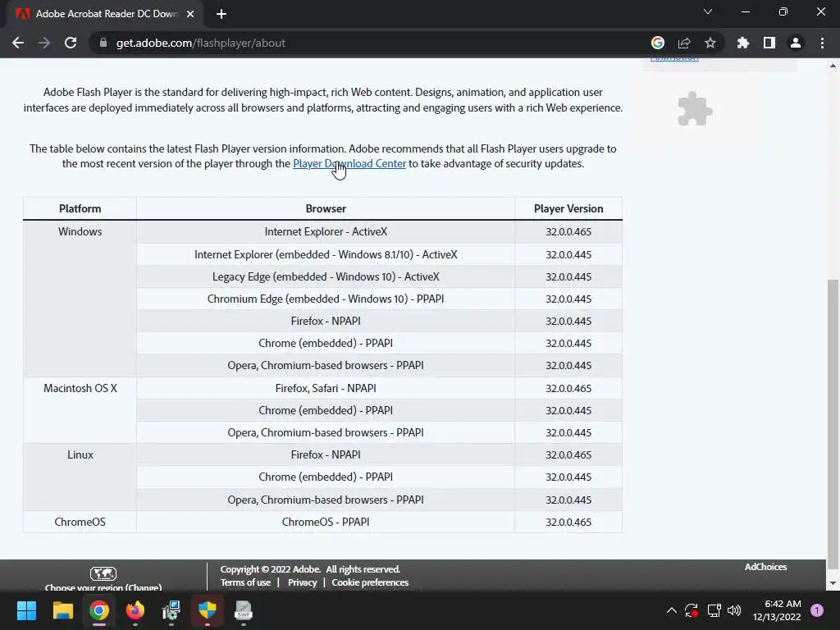Open the Windows Start menu
This screenshot has height=630, width=840.
(x=26, y=610)
